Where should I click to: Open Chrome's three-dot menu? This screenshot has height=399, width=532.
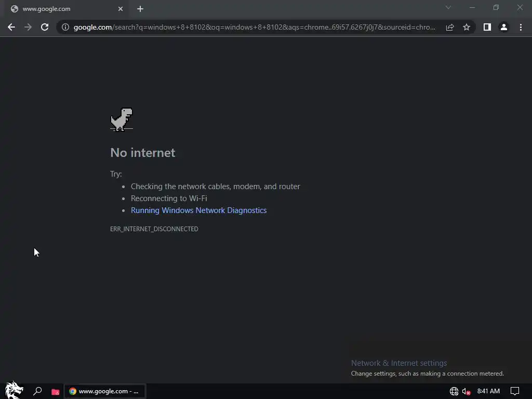(x=521, y=27)
